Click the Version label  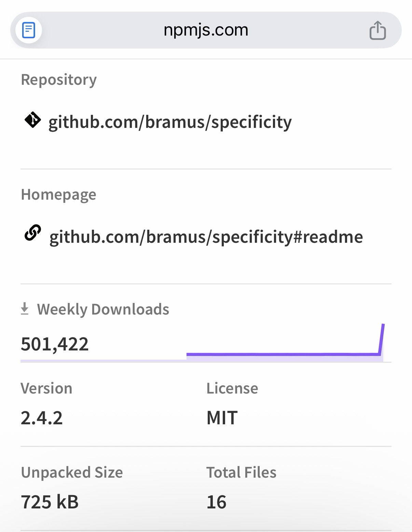tap(46, 388)
